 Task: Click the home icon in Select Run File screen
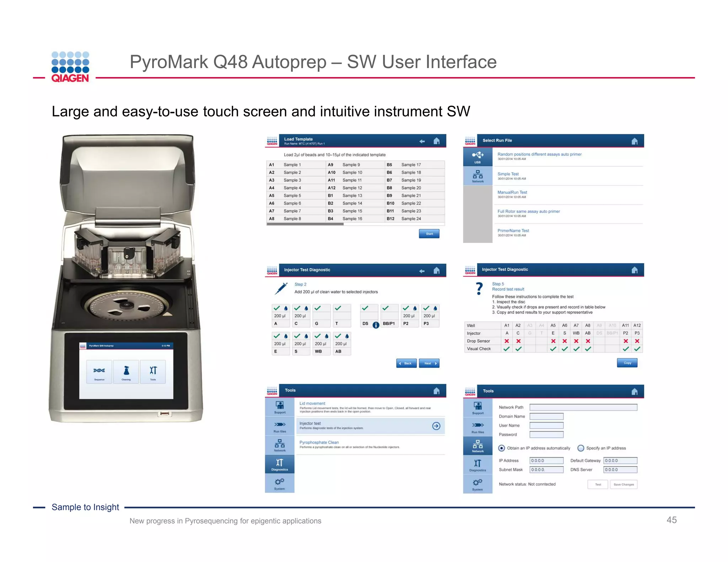(x=635, y=141)
